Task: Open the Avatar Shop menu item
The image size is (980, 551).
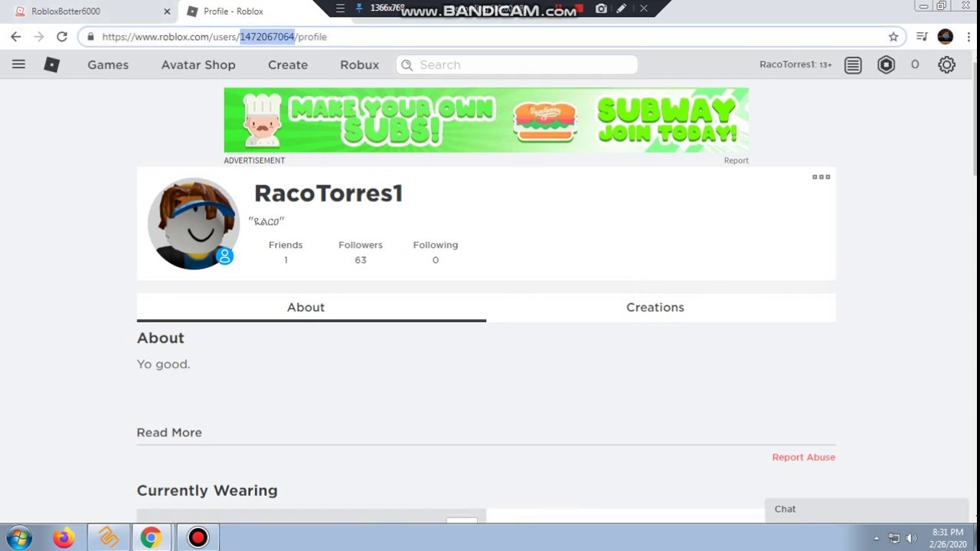Action: [x=198, y=65]
